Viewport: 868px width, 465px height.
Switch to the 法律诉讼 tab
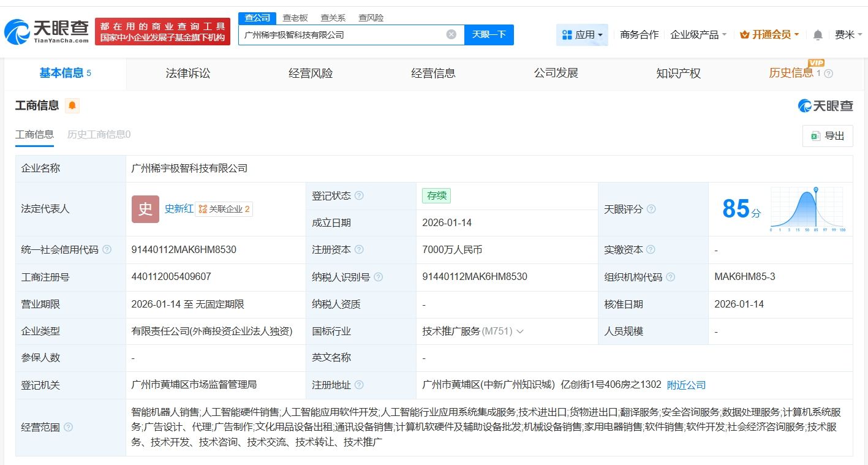tap(187, 73)
